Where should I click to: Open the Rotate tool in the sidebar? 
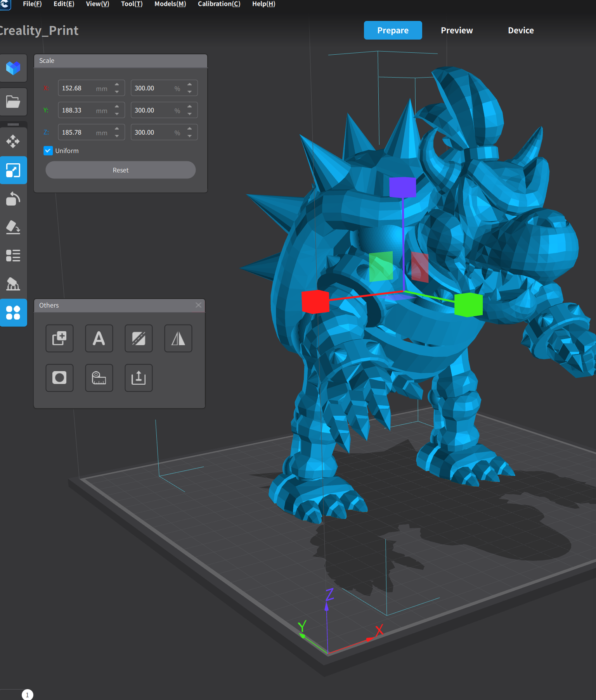pyautogui.click(x=13, y=199)
